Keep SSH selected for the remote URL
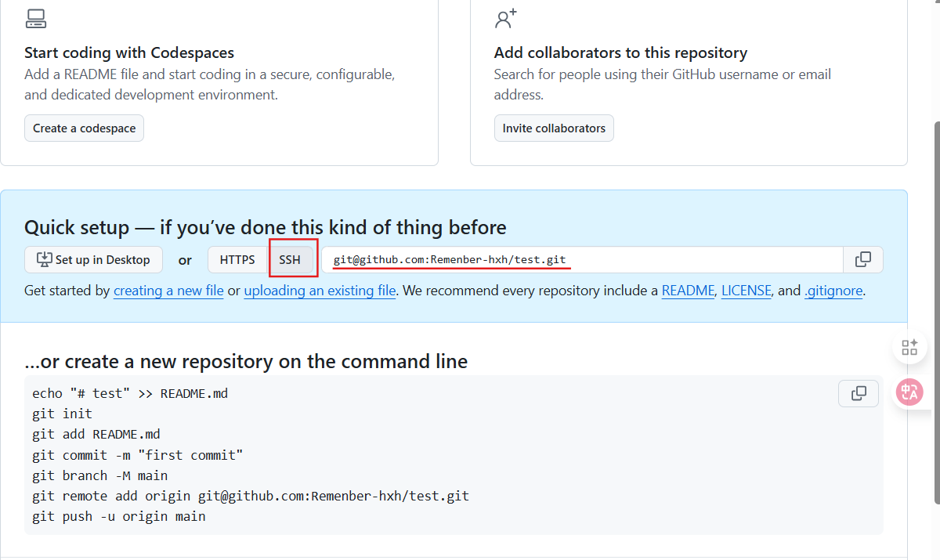 click(290, 259)
